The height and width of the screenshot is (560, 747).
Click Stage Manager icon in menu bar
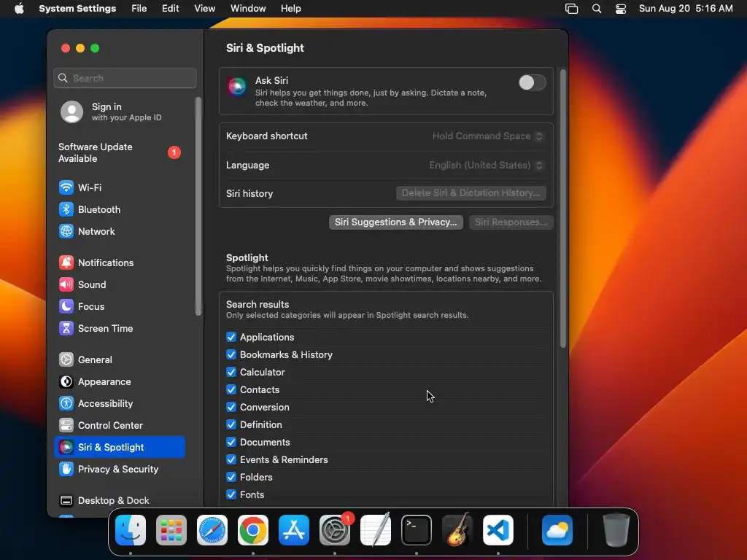[x=572, y=9]
